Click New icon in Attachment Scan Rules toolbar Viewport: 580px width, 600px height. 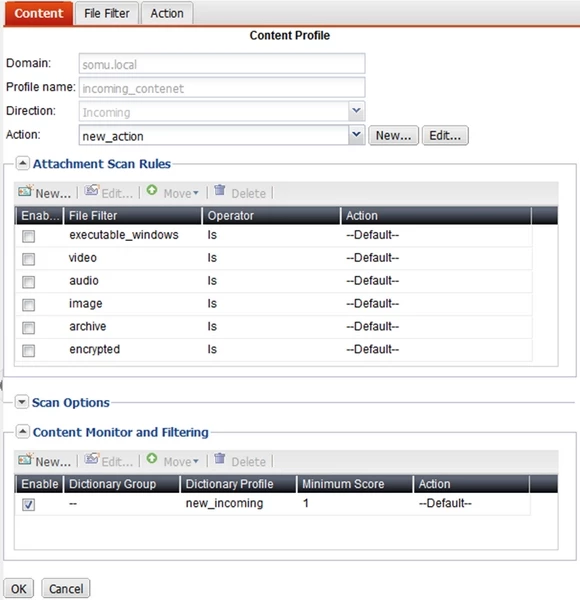25,191
